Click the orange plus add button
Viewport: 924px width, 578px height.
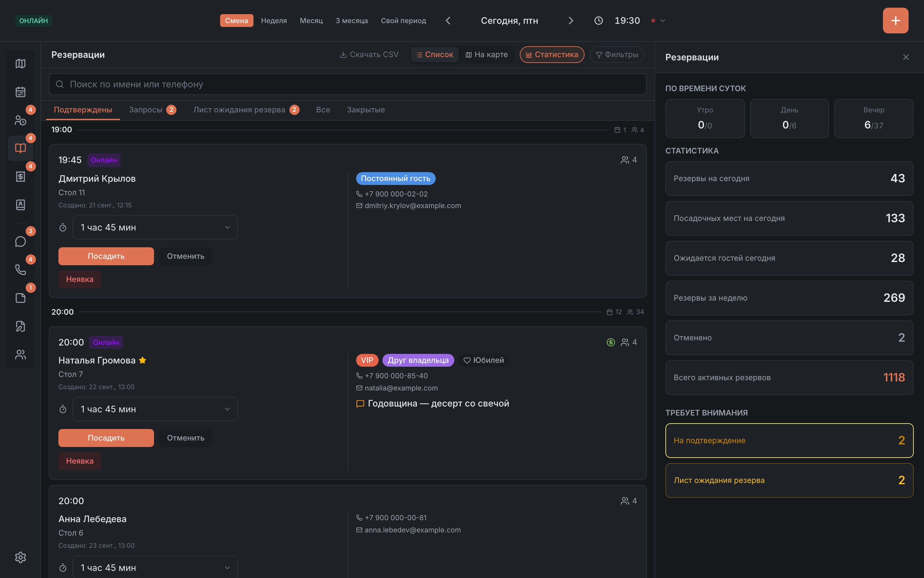pyautogui.click(x=895, y=21)
